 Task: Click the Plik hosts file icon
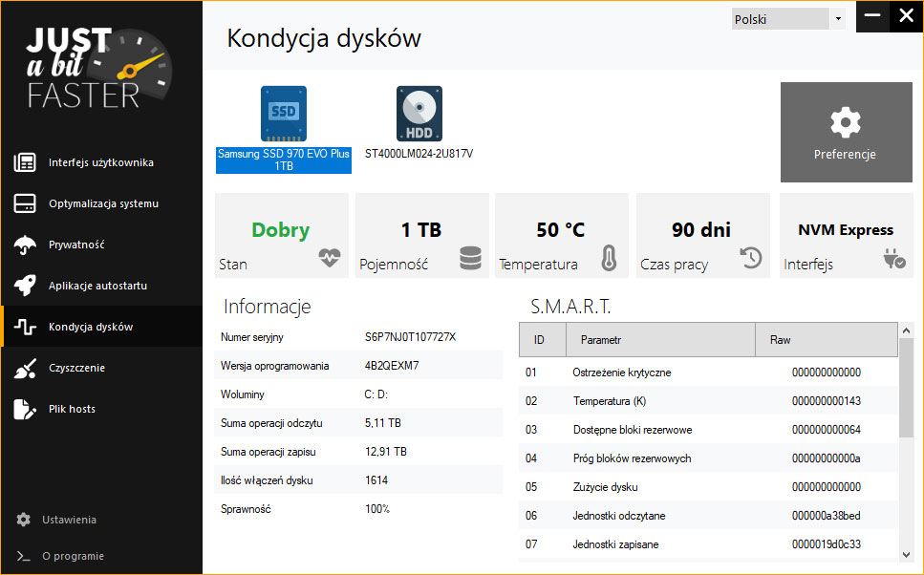[x=25, y=409]
